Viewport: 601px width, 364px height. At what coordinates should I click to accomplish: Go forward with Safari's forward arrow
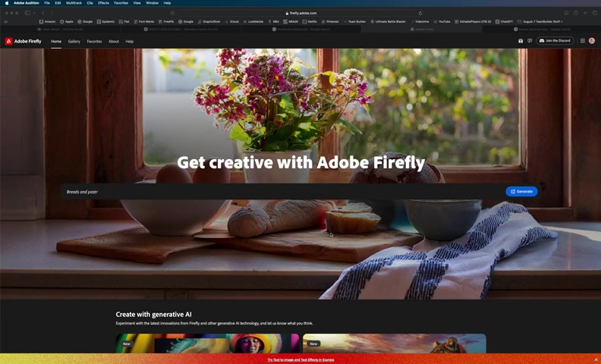(52, 13)
